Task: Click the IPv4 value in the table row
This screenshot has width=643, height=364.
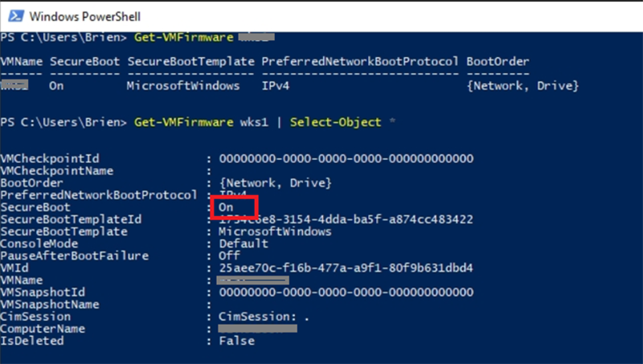Action: pyautogui.click(x=275, y=86)
